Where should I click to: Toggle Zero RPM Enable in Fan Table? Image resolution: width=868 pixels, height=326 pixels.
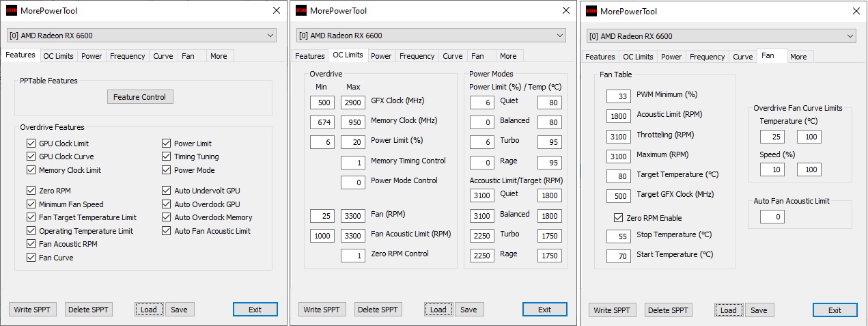(x=619, y=218)
